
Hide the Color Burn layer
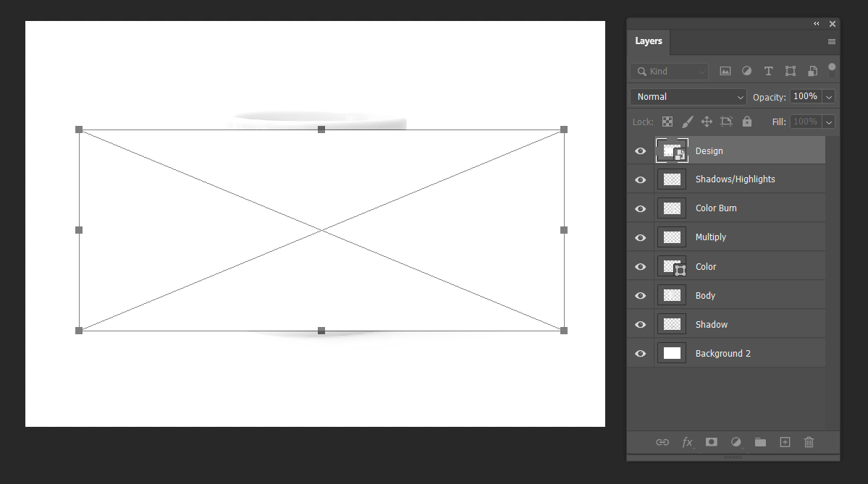tap(641, 208)
